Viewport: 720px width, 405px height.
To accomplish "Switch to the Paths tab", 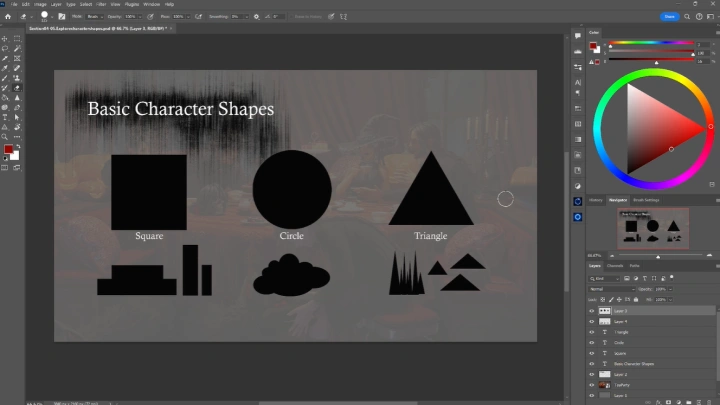I will [x=634, y=266].
